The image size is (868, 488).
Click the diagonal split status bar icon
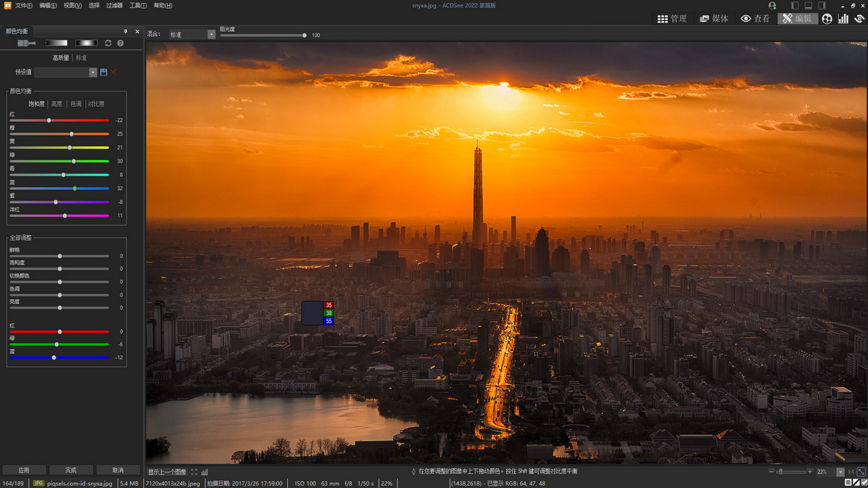click(x=855, y=483)
